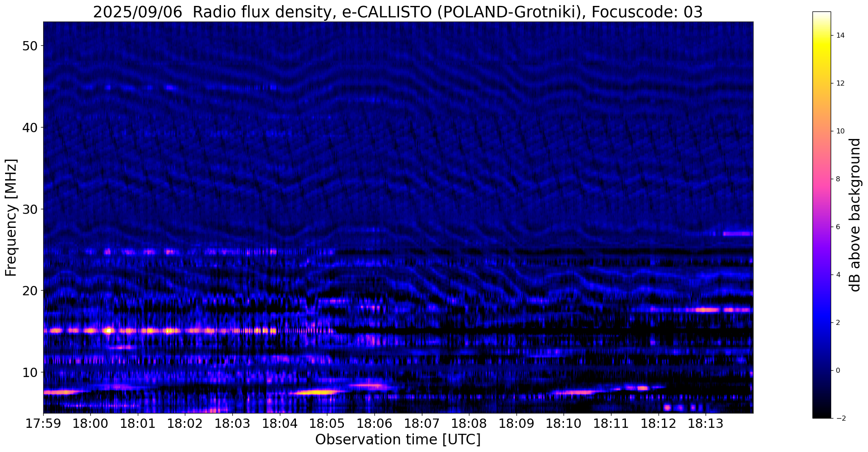Image resolution: width=868 pixels, height=452 pixels.
Task: Click the 18:06 time tick label
Action: (x=374, y=424)
